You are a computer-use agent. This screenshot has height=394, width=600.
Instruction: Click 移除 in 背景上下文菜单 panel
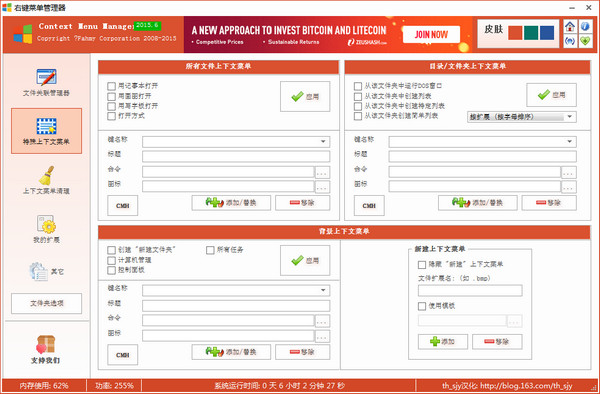[x=302, y=352]
